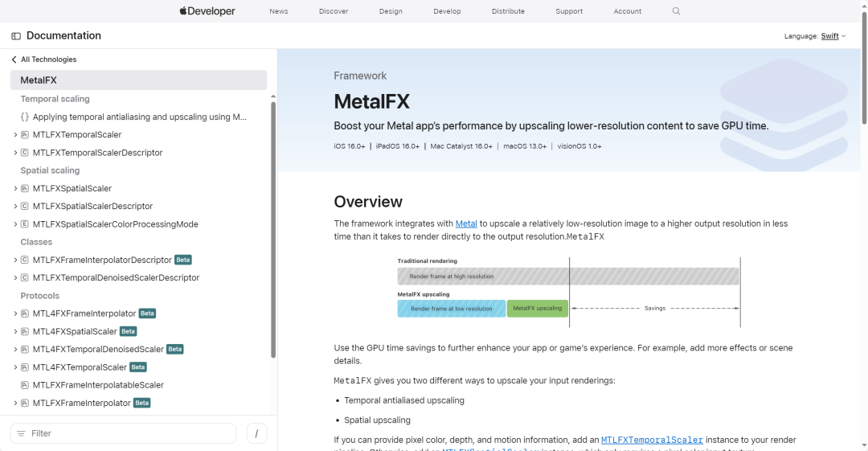
Task: Click the enum icon beside MTLFXSpatialScalerColorProcessingMode
Action: pyautogui.click(x=24, y=224)
